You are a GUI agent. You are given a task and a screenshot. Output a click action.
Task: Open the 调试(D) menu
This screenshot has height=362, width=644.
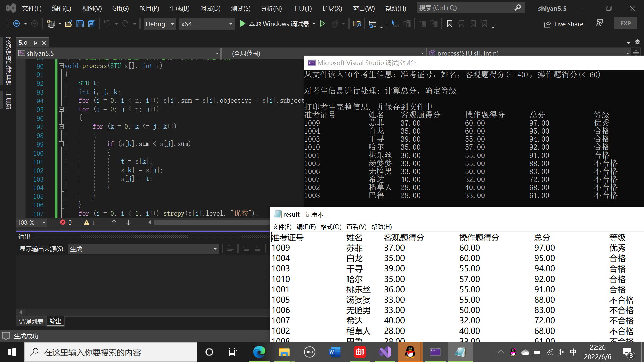(210, 8)
